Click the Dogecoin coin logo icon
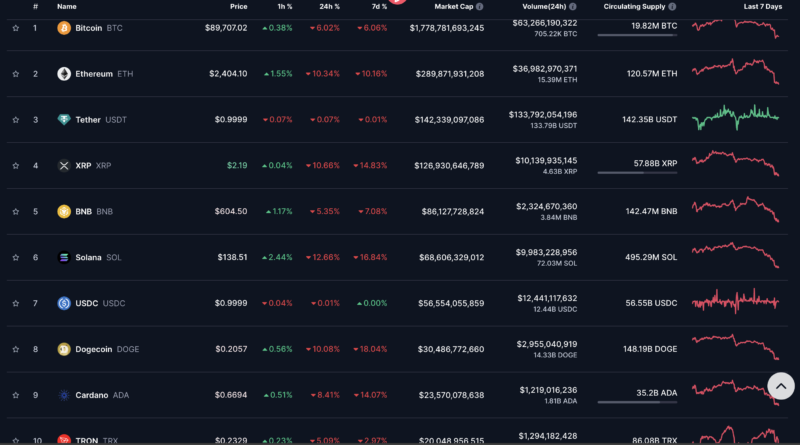800x445 pixels. coord(64,349)
